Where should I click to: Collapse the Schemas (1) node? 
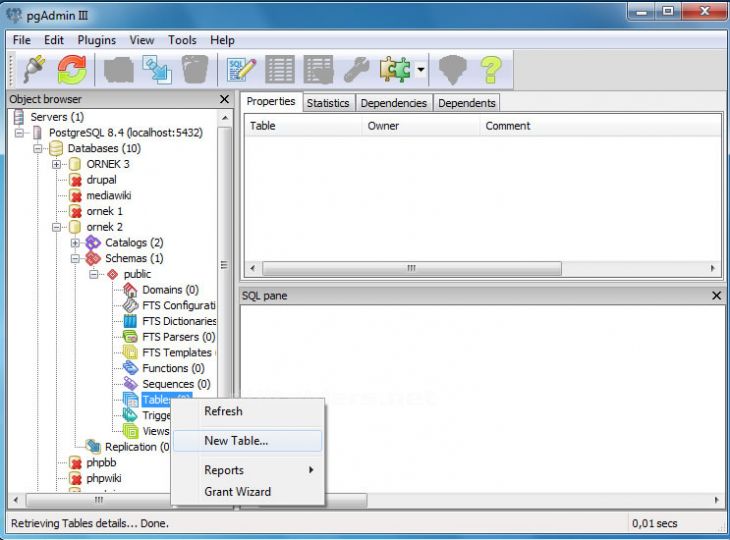point(75,258)
